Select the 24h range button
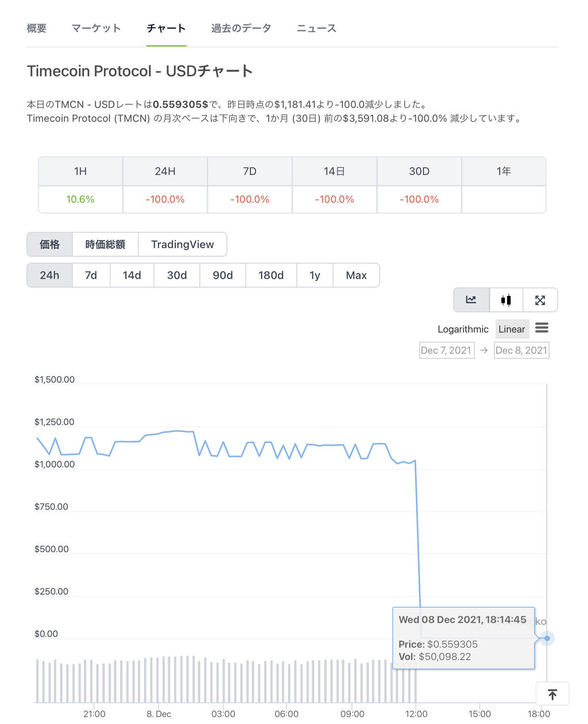 point(49,275)
